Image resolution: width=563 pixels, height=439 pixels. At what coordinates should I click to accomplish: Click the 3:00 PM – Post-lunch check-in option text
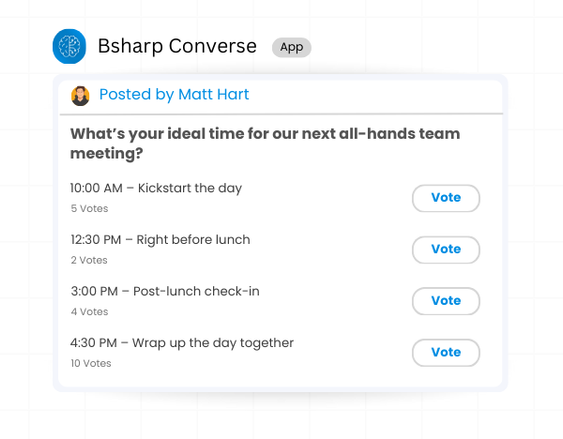165,291
